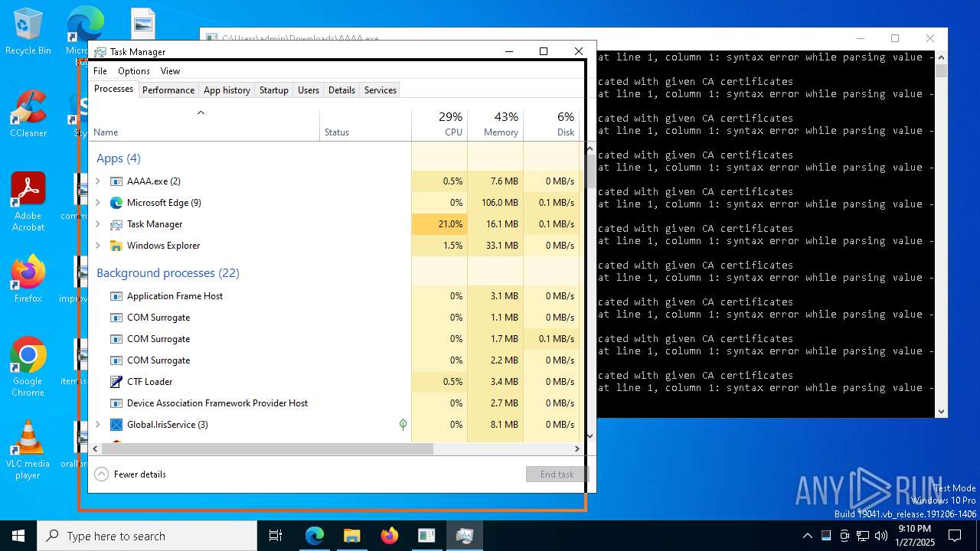
Task: Open Firefox from taskbar
Action: click(390, 536)
